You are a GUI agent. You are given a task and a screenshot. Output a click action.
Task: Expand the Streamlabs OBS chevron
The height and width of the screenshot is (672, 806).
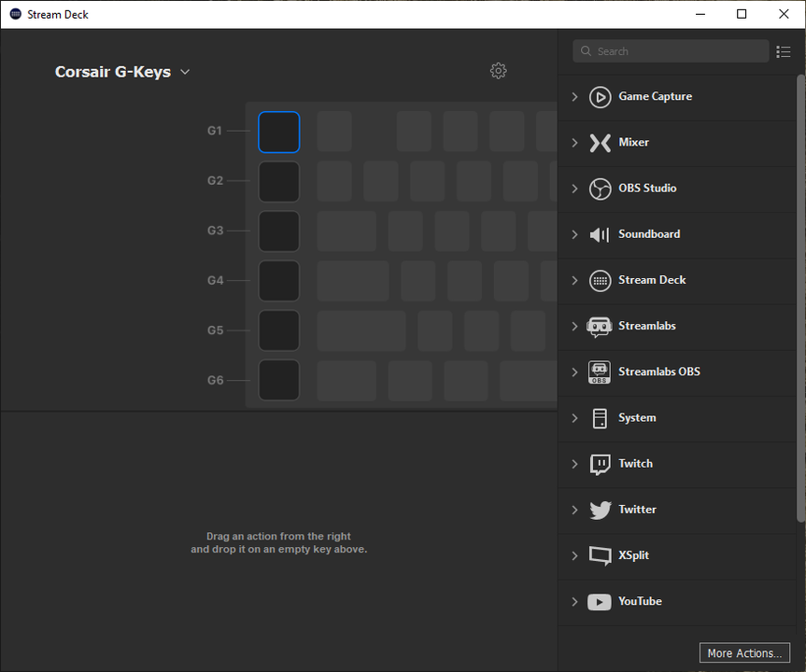click(574, 372)
